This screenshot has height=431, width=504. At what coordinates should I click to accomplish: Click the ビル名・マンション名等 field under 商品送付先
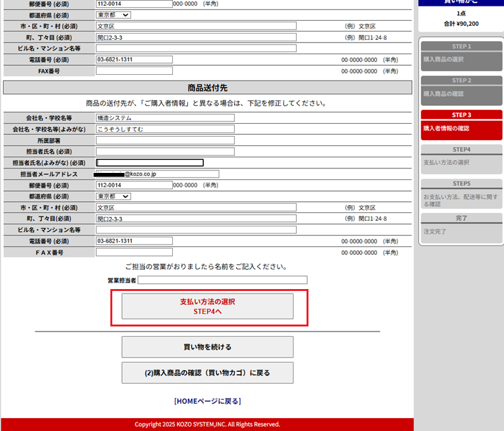coord(196,230)
